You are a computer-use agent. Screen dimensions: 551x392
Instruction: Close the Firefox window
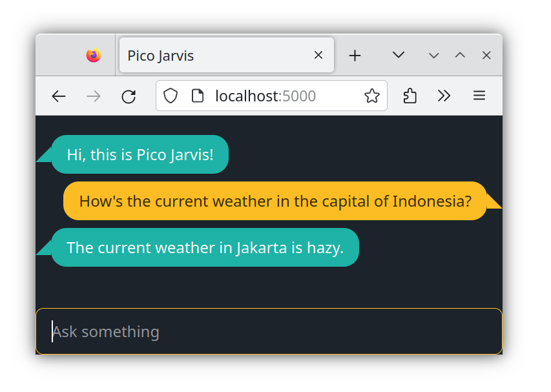pyautogui.click(x=486, y=55)
